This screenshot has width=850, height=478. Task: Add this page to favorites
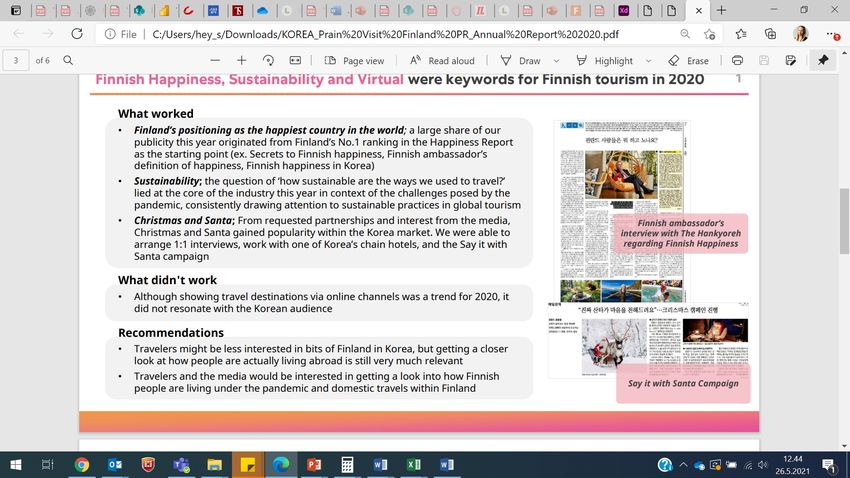coord(709,34)
